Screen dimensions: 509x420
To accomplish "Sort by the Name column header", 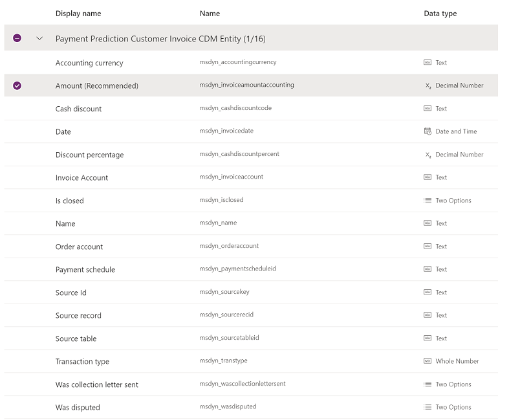I will point(210,14).
